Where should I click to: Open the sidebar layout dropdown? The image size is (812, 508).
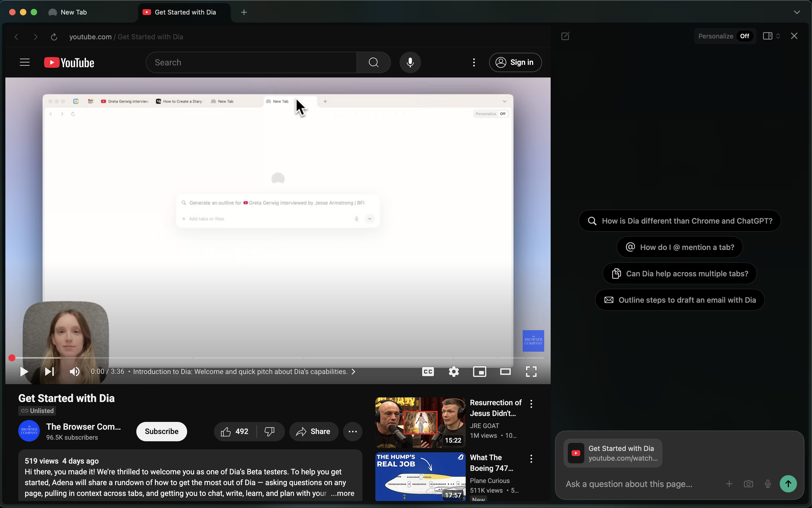[x=771, y=36]
